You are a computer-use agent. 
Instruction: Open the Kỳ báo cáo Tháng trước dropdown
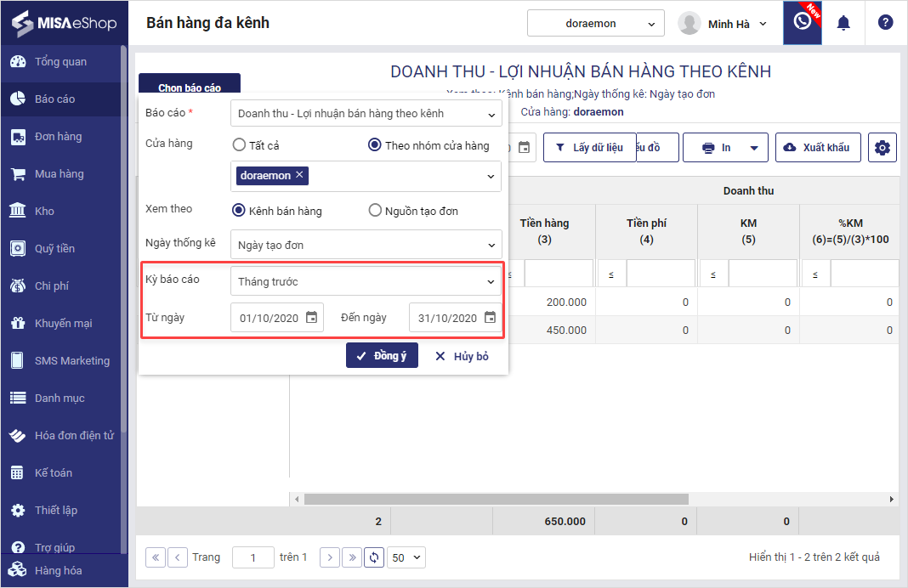(366, 281)
